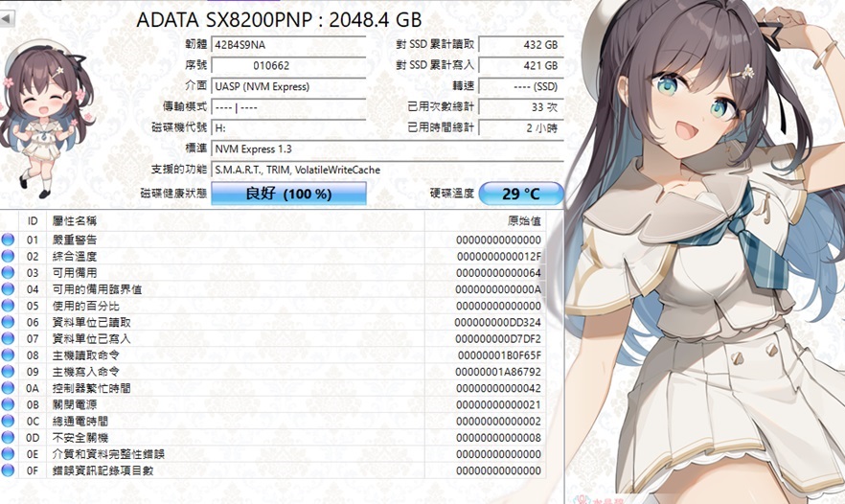The height and width of the screenshot is (504, 845).
Task: Click the 原始值 column header
Action: click(485, 220)
